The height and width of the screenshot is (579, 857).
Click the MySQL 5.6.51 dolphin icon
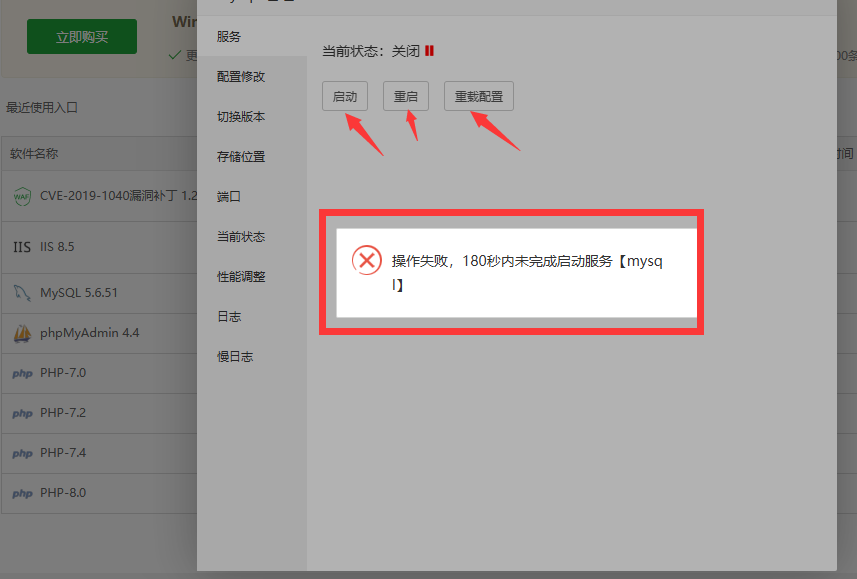click(x=22, y=293)
